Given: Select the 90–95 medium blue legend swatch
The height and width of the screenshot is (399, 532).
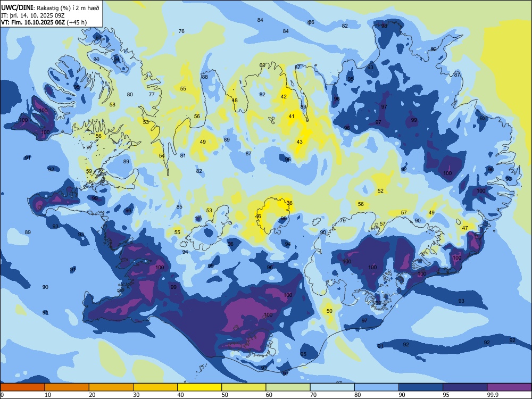Looking at the screenshot, I should point(421,387).
